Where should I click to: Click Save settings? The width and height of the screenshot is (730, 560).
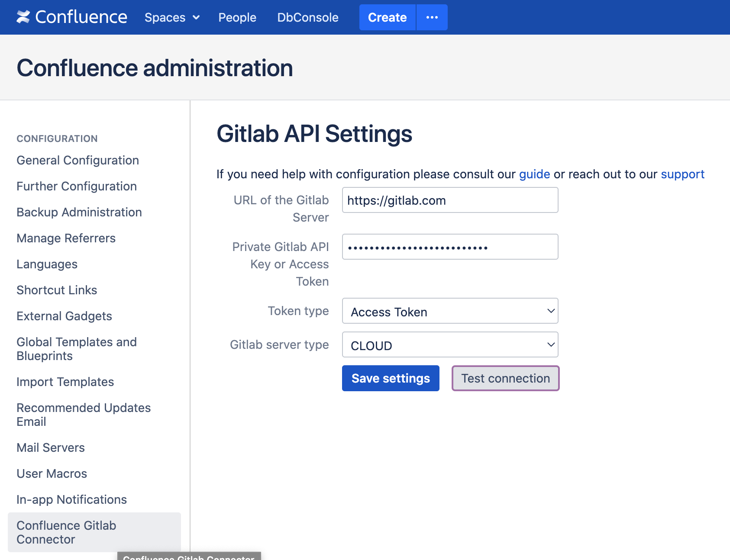[x=390, y=378]
